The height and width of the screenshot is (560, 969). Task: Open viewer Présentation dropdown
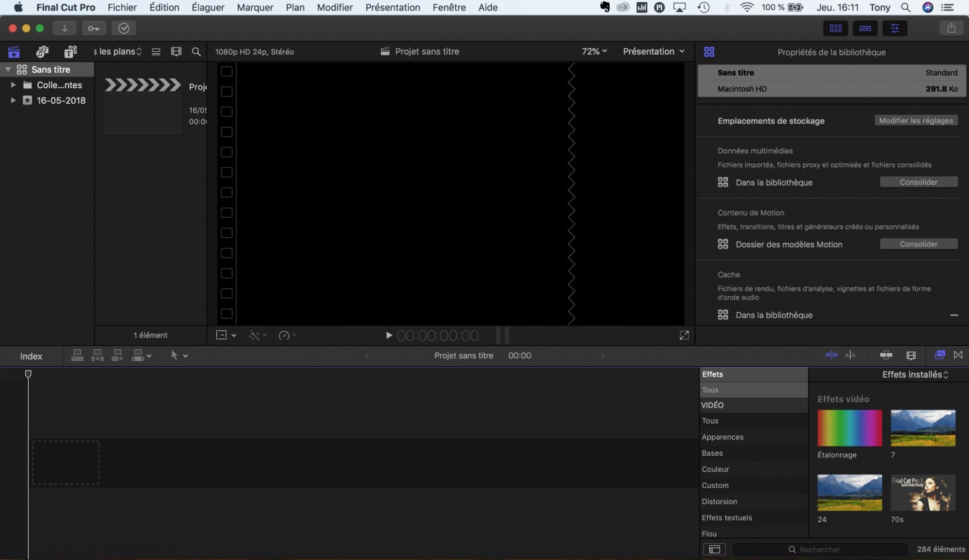click(x=653, y=51)
